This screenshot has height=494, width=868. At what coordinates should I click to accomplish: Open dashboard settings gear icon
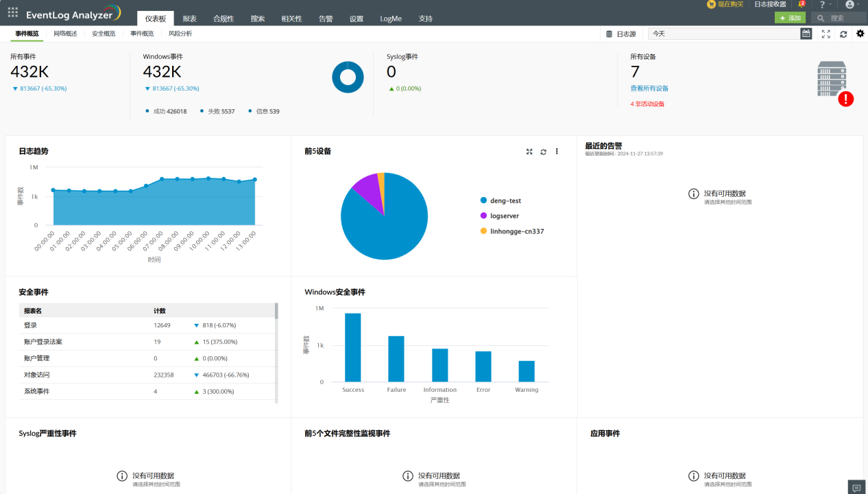pos(860,34)
